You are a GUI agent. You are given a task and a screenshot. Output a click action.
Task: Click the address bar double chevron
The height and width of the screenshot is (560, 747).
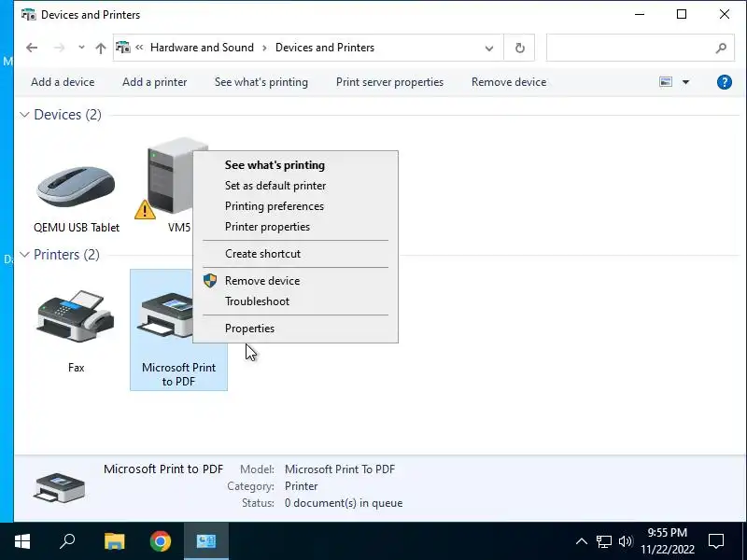139,48
